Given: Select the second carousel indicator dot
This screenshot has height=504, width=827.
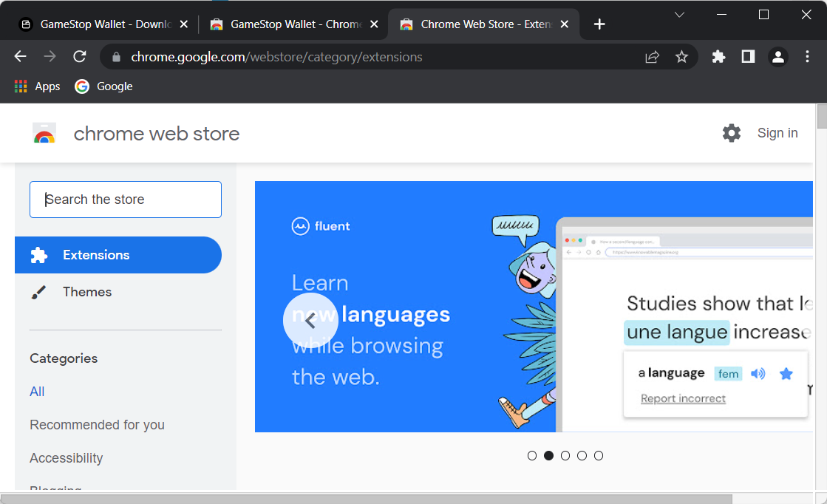Looking at the screenshot, I should (548, 455).
